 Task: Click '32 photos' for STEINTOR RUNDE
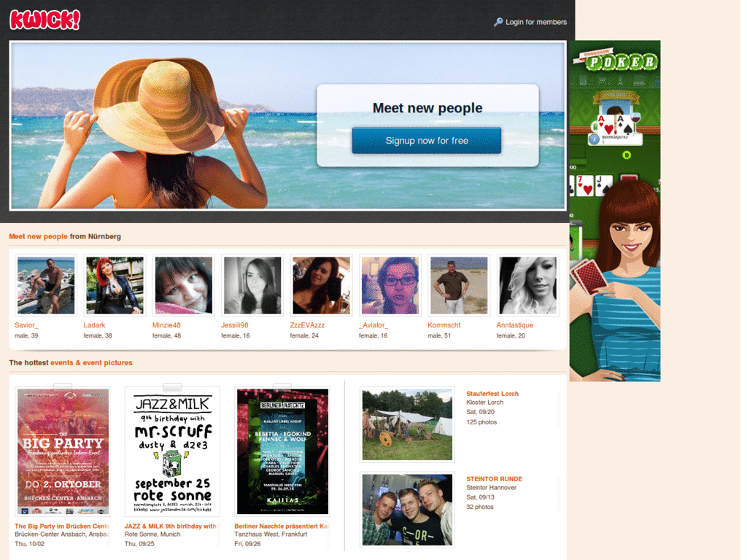[x=480, y=507]
